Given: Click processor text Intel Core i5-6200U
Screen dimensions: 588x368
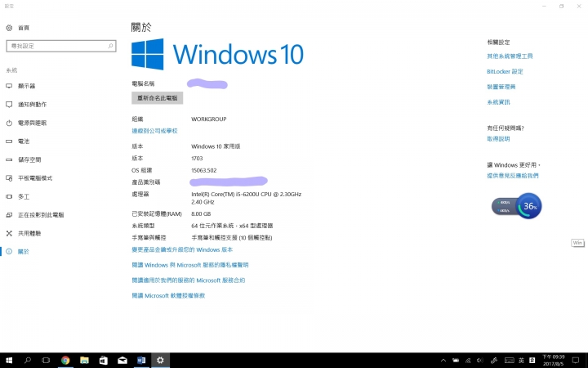Looking at the screenshot, I should 247,198.
